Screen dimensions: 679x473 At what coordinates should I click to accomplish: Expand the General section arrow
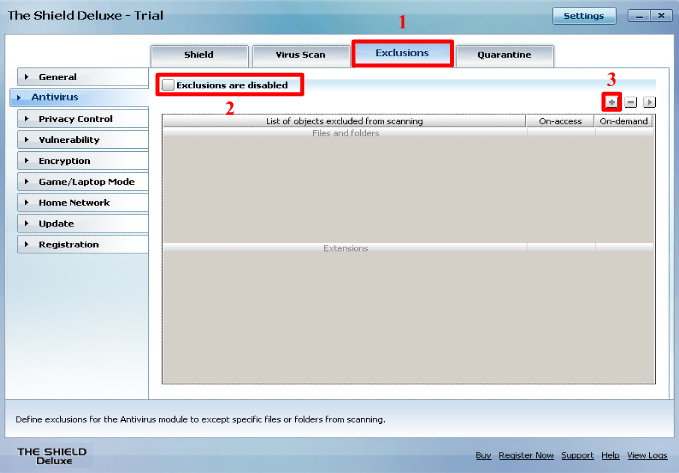[x=27, y=77]
